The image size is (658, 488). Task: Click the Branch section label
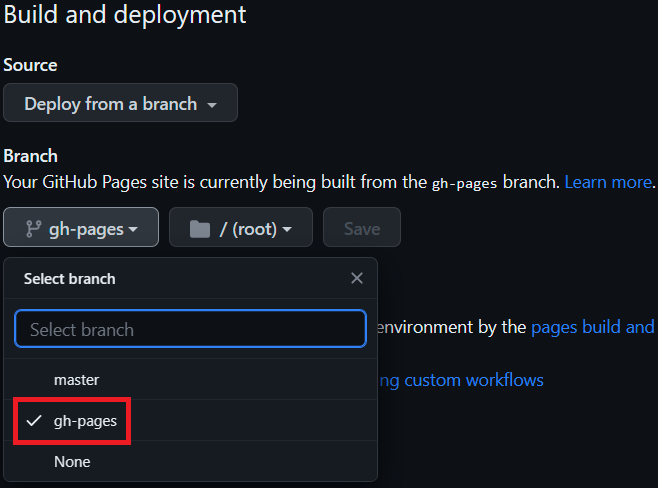[x=31, y=156]
